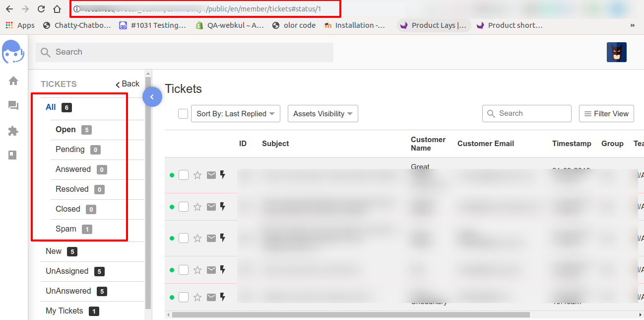644x320 pixels.
Task: Select the fifth ticket's checkbox
Action: [x=184, y=297]
